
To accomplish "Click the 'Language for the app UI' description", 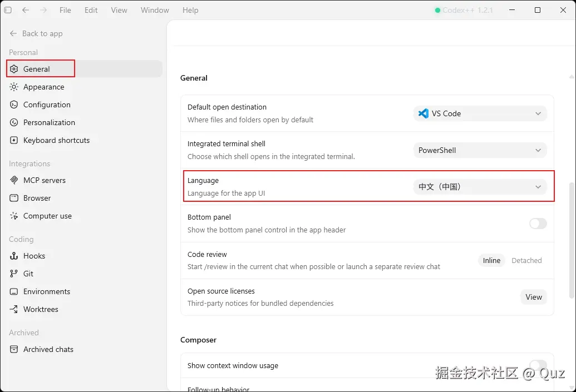I will 226,193.
